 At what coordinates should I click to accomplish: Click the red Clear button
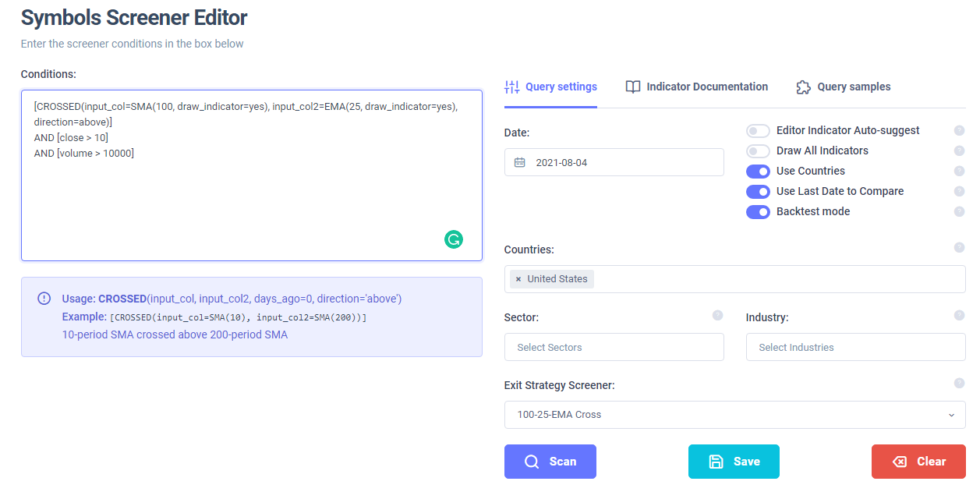coord(918,462)
